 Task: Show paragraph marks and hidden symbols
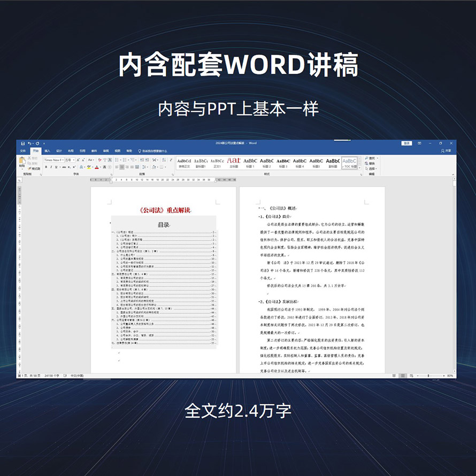coord(171,160)
